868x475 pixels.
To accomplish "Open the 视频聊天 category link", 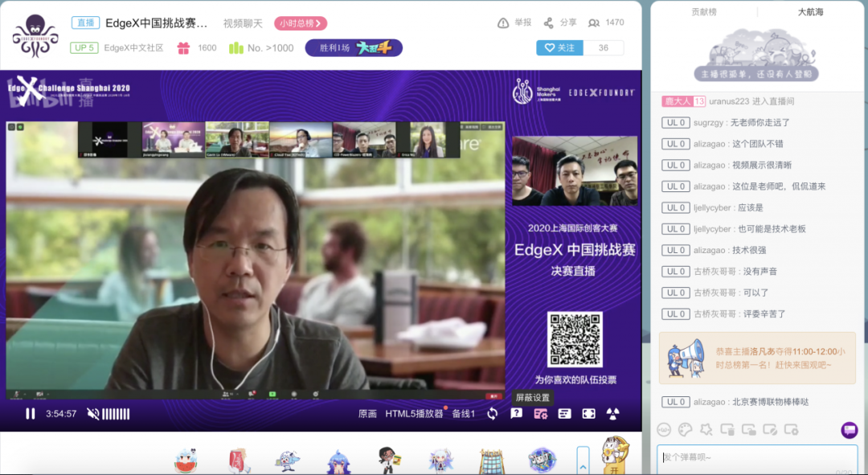I will [242, 23].
